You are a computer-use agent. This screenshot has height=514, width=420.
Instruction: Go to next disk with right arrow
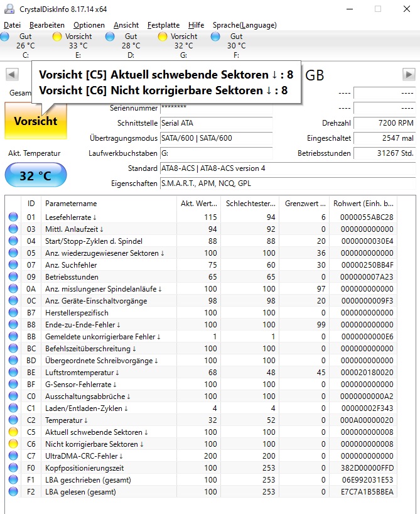[x=409, y=74]
